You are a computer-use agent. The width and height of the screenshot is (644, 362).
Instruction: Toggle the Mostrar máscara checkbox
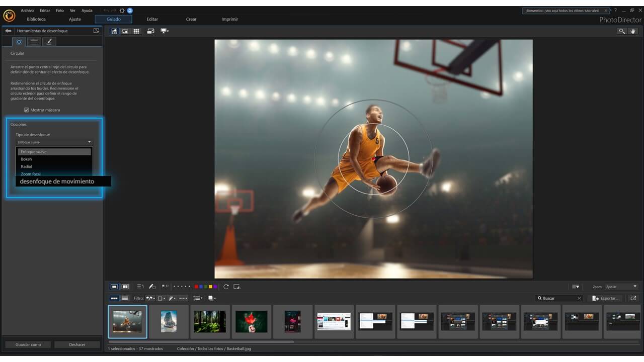pos(27,110)
